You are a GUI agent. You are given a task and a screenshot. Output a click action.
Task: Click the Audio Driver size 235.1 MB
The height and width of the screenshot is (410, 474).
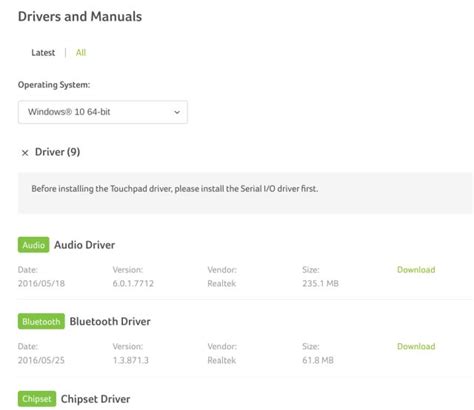pyautogui.click(x=320, y=284)
